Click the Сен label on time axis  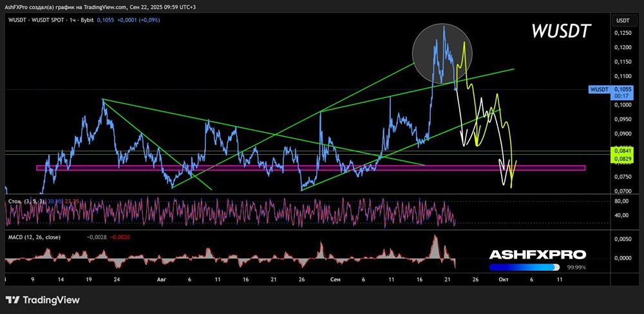point(336,279)
